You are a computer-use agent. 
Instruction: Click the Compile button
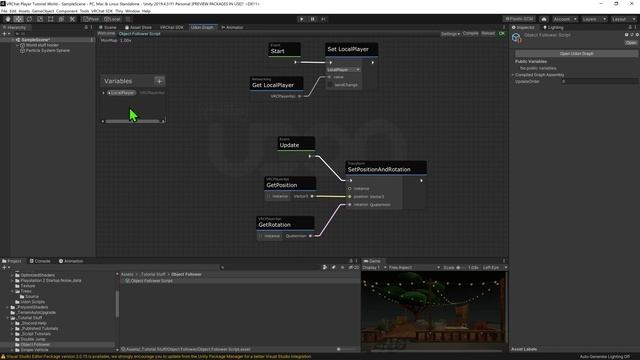click(471, 33)
